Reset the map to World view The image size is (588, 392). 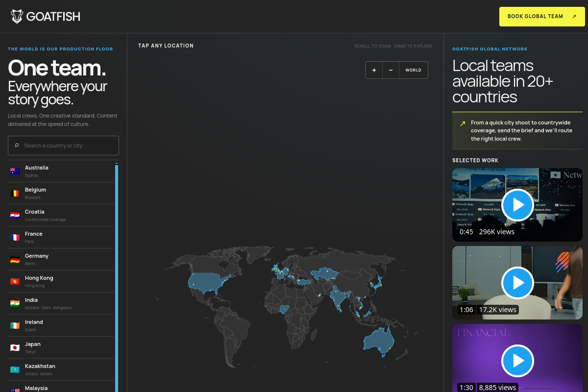pos(413,70)
